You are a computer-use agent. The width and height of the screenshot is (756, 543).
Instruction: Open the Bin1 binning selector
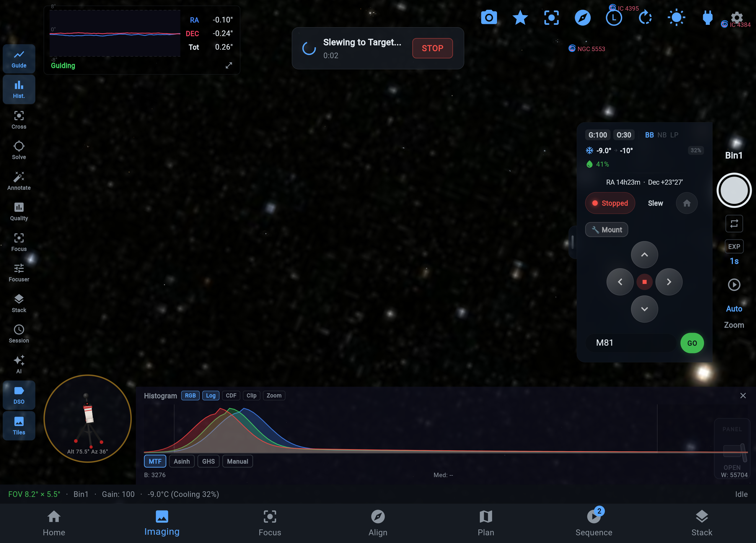(734, 155)
